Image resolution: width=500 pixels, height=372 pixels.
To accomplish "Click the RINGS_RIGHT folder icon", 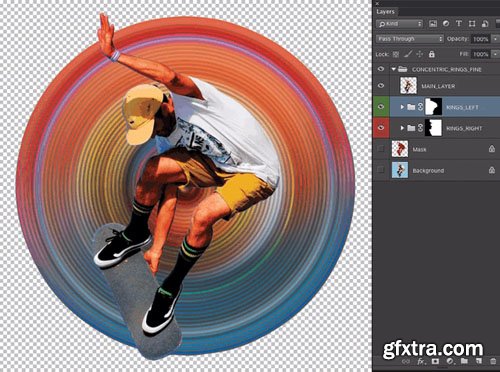I will coord(411,128).
